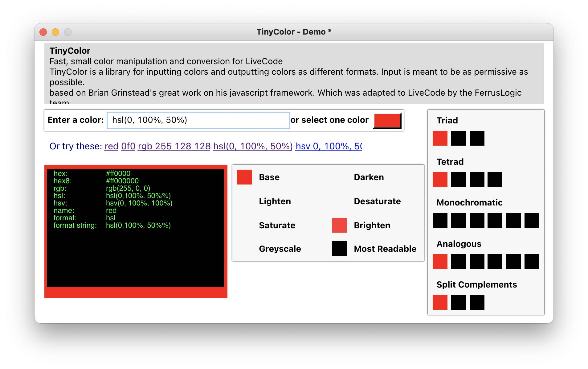
Task: Click the 'Tetrad' heading
Action: 450,162
